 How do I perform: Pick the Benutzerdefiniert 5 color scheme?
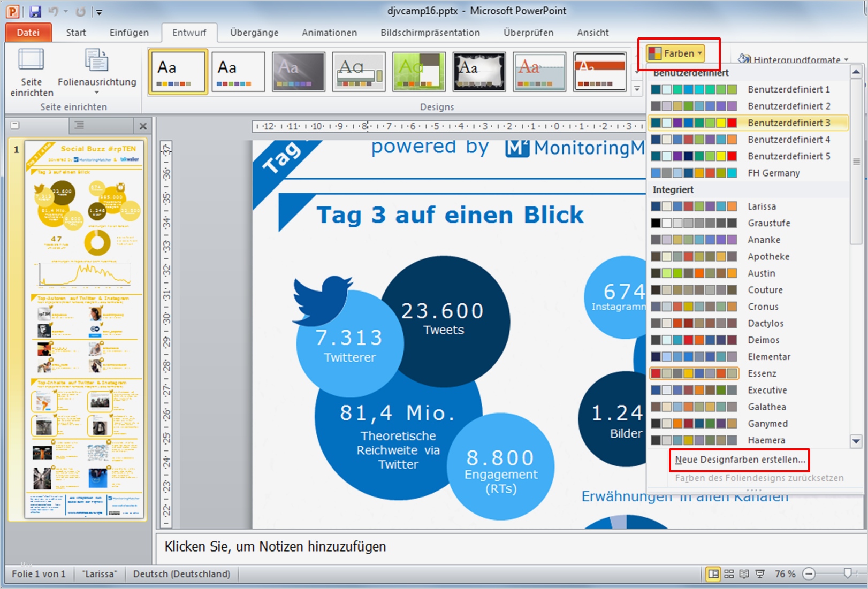(x=748, y=156)
